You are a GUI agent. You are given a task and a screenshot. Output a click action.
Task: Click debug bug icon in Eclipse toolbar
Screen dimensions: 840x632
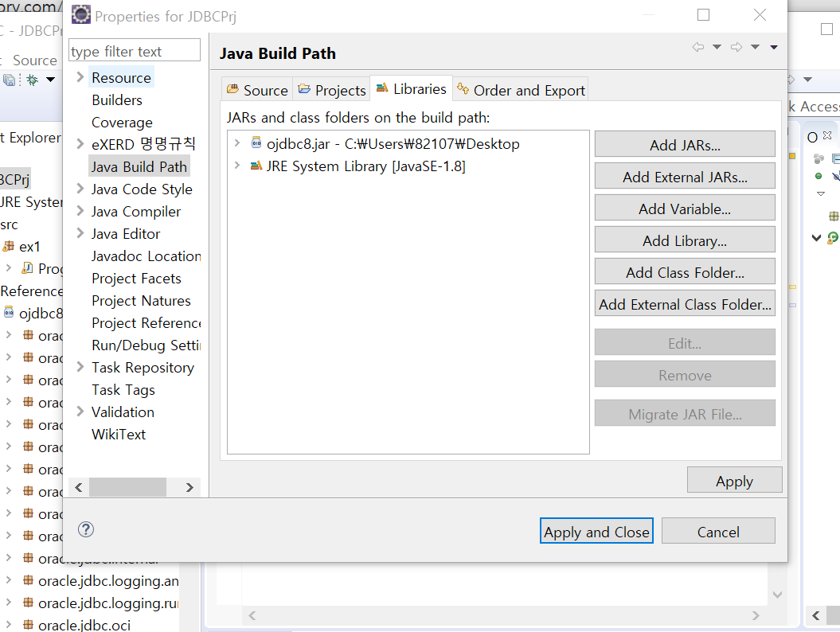33,80
